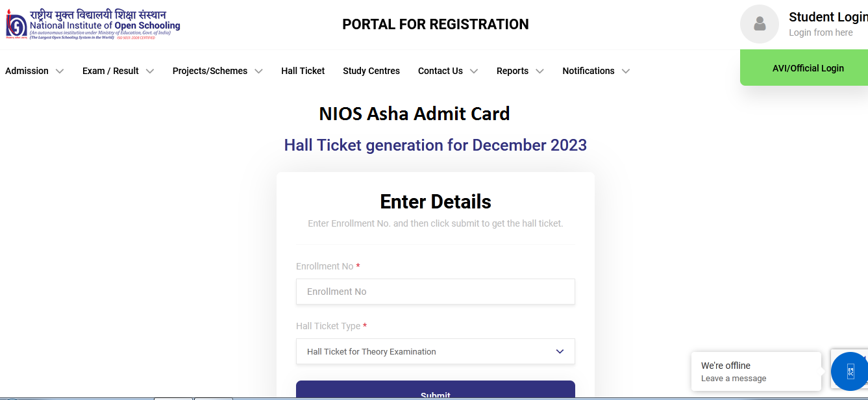
Task: Open the Study Centres page
Action: tap(371, 71)
